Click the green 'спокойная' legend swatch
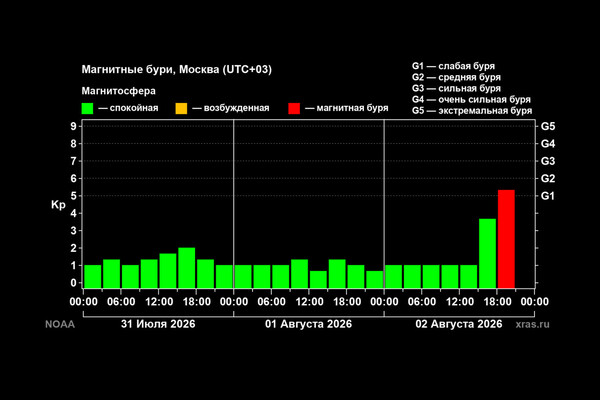This screenshot has height=400, width=600. [x=87, y=108]
